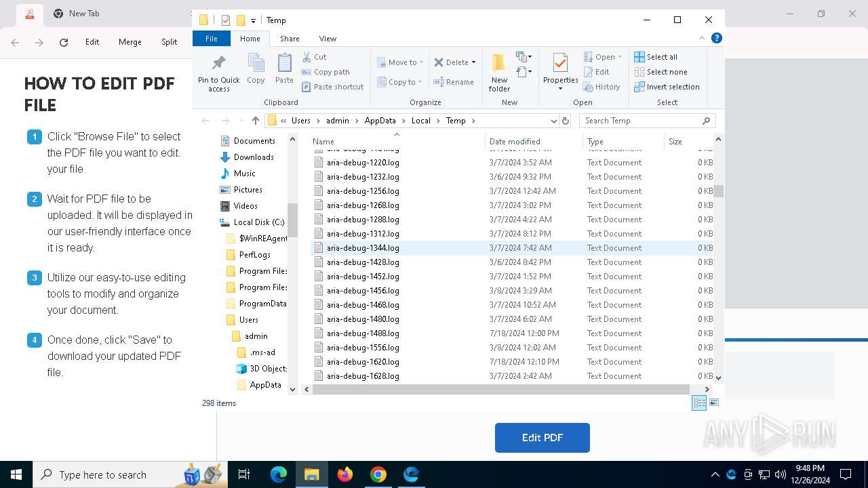This screenshot has width=868, height=488.
Task: Click Task View on the taskbar
Action: (244, 474)
